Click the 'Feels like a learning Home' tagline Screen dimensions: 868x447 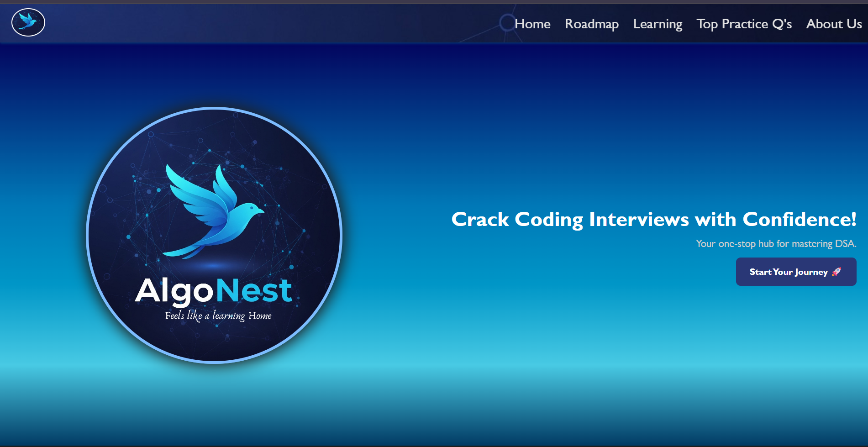[218, 316]
